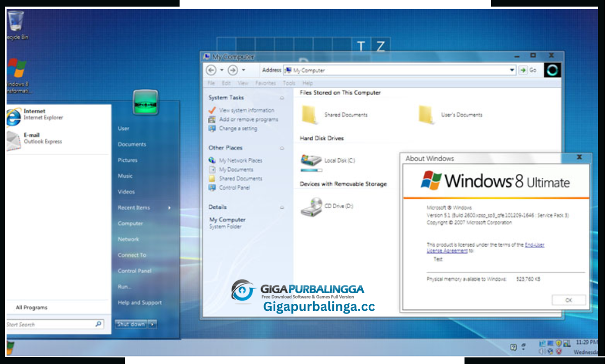Select Connect To in the Start menu
This screenshot has height=364, width=607.
[132, 255]
